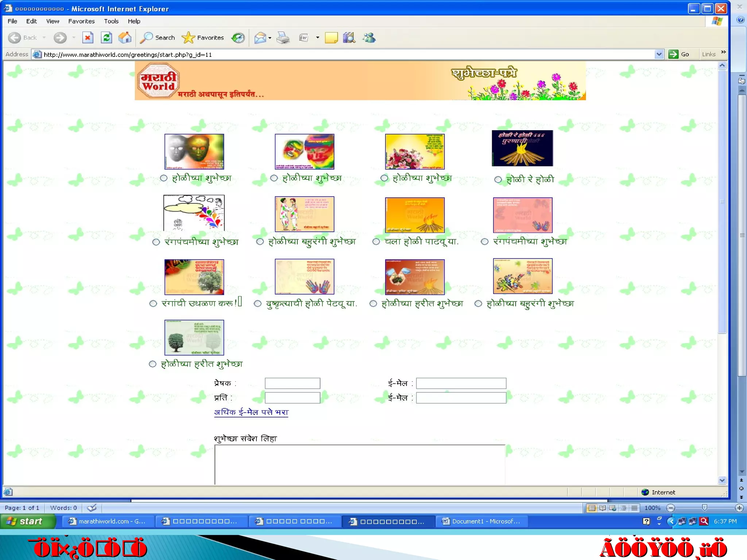Click the Refresh page icon

click(107, 38)
